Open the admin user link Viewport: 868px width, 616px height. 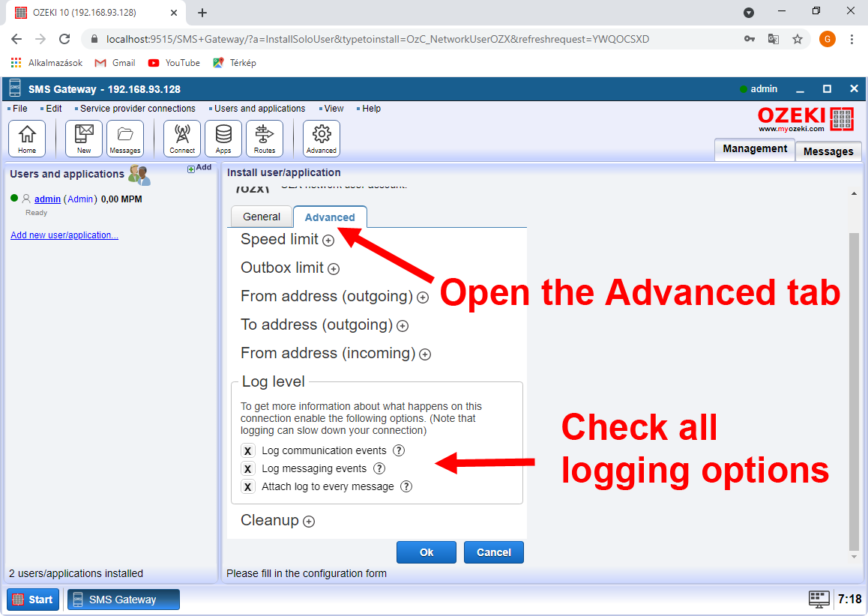pyautogui.click(x=48, y=199)
